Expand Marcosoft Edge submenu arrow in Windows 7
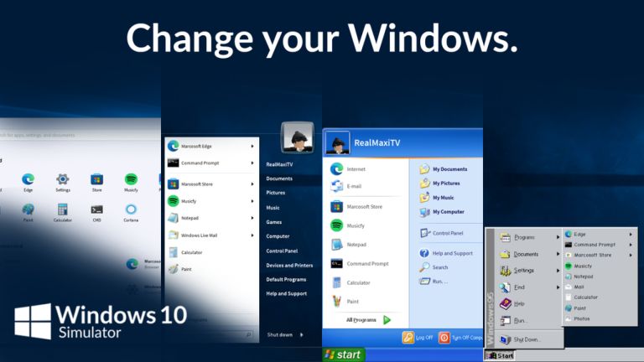 tap(252, 146)
